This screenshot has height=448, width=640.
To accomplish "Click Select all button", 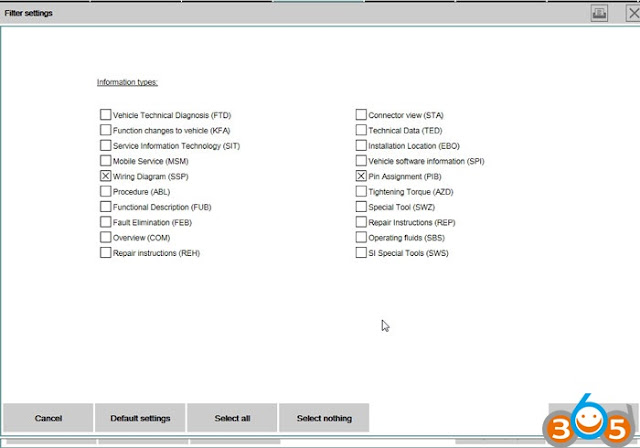I will click(x=232, y=418).
